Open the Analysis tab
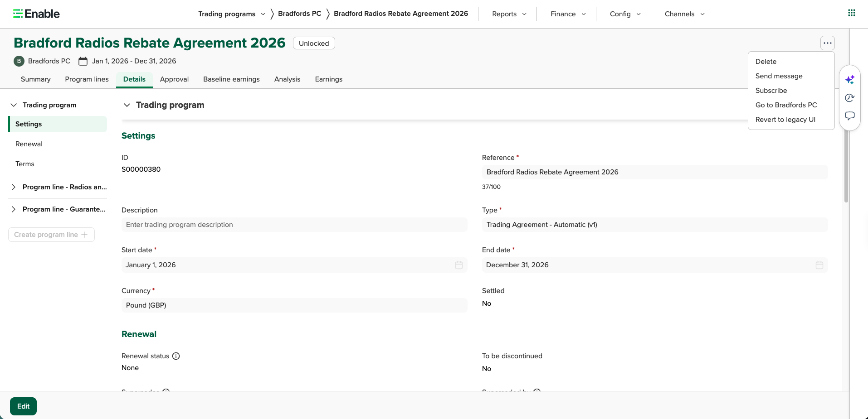 287,79
